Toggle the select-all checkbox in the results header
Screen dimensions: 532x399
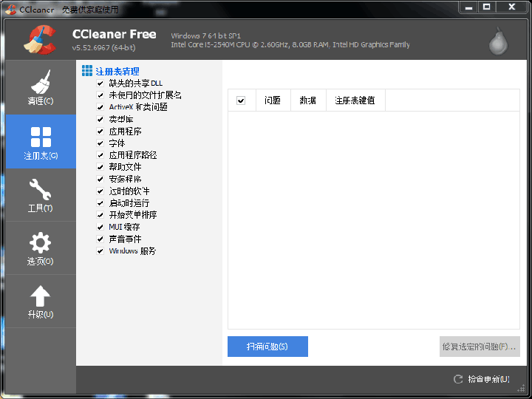point(241,100)
